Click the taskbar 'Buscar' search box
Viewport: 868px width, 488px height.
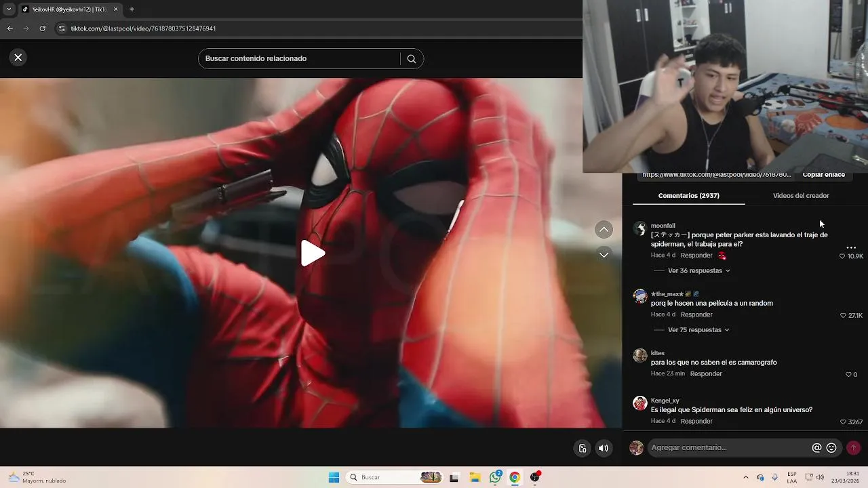(395, 477)
